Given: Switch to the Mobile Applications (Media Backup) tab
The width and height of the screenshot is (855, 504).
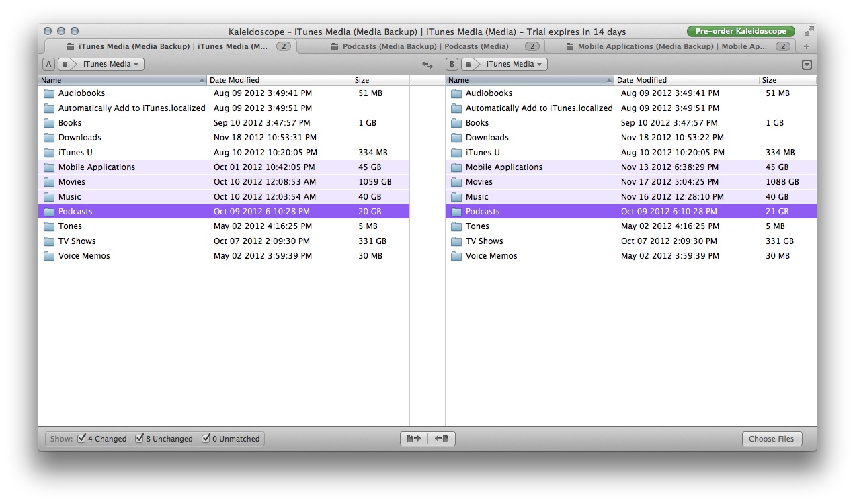Looking at the screenshot, I should click(x=671, y=46).
